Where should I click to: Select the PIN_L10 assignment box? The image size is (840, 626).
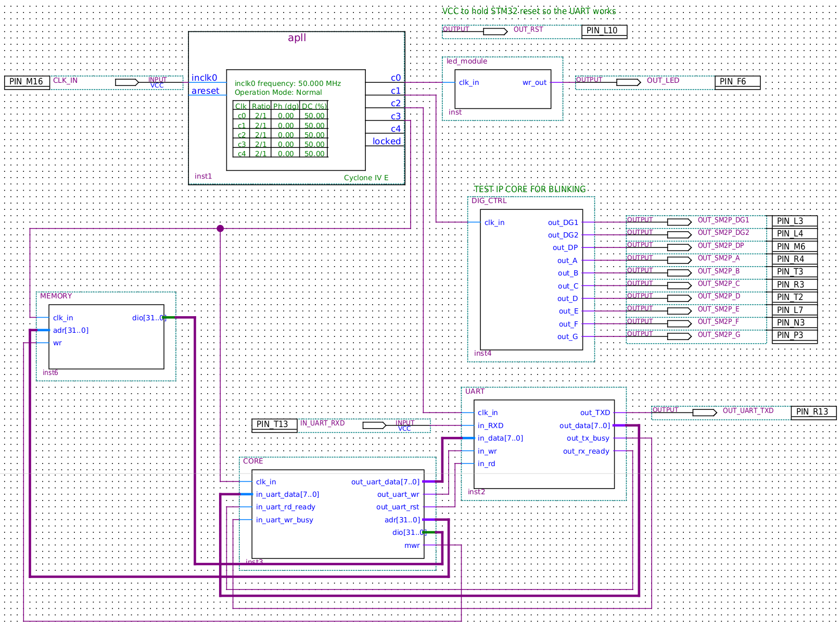[604, 31]
